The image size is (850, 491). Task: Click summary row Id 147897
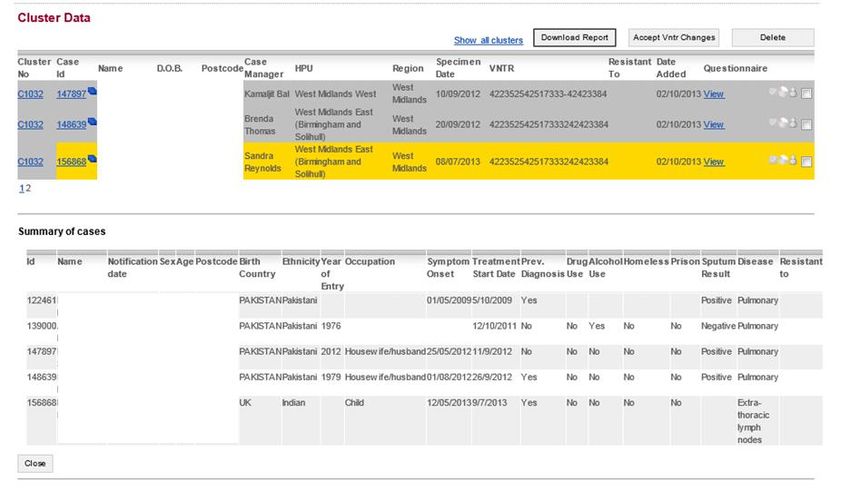[42, 351]
